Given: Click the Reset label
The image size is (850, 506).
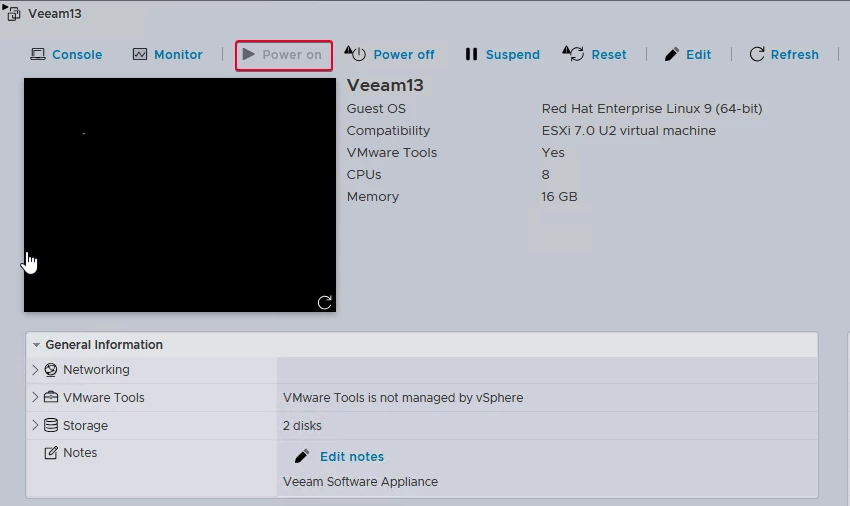Looking at the screenshot, I should coord(609,55).
